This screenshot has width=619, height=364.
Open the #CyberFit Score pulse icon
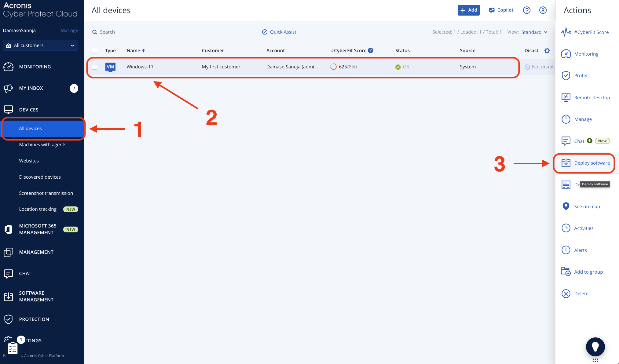coord(566,32)
